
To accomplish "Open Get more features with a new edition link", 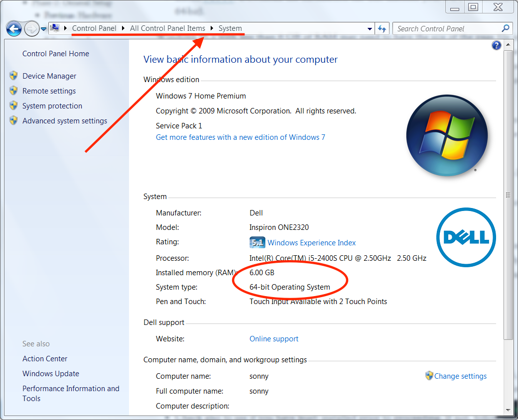I will (241, 137).
